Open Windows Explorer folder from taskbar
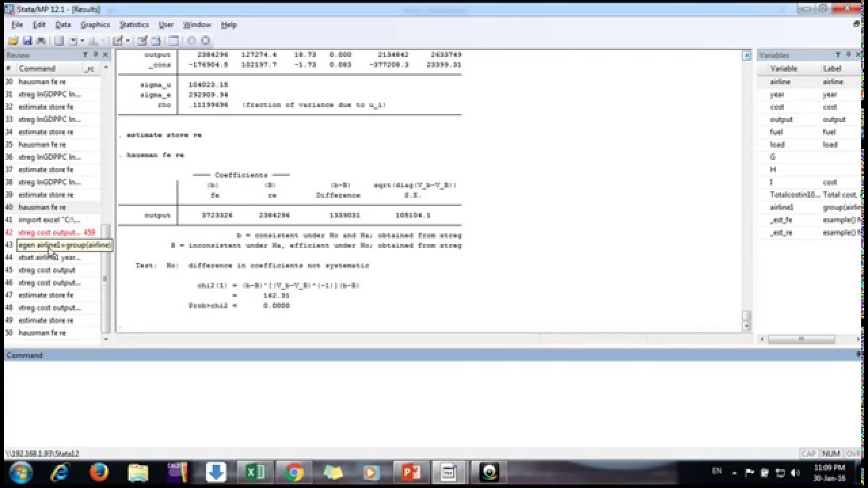This screenshot has width=868, height=488. tap(138, 472)
